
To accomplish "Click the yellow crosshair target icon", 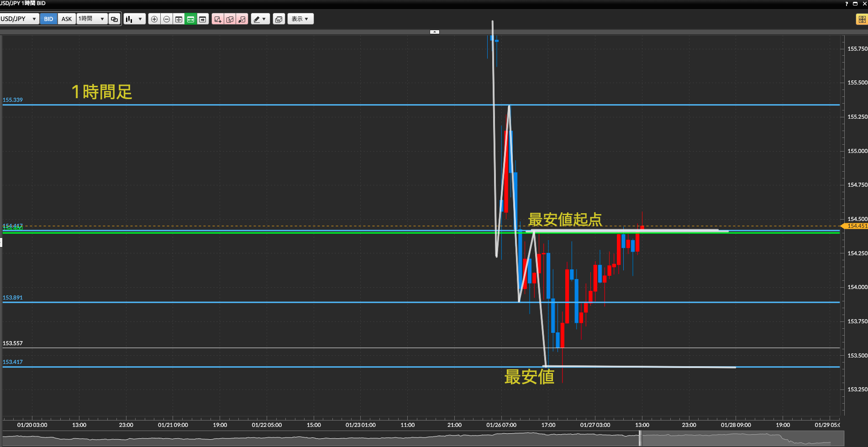I will pyautogui.click(x=862, y=19).
